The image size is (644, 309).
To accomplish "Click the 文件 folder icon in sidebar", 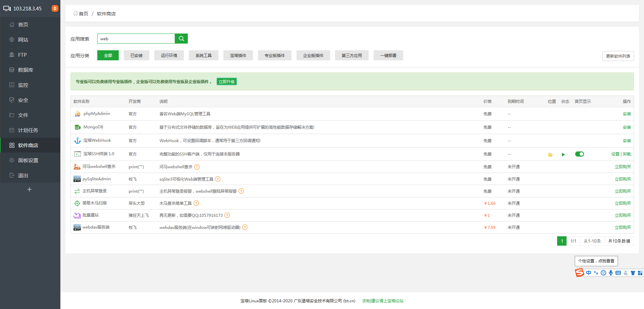I will (x=12, y=115).
